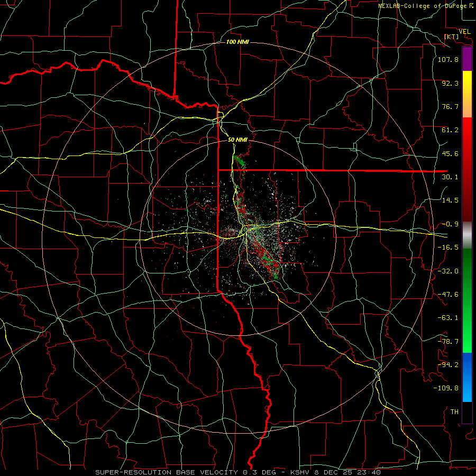Click the 100 NMI range ring label
This screenshot has height=476, width=476.
point(237,42)
